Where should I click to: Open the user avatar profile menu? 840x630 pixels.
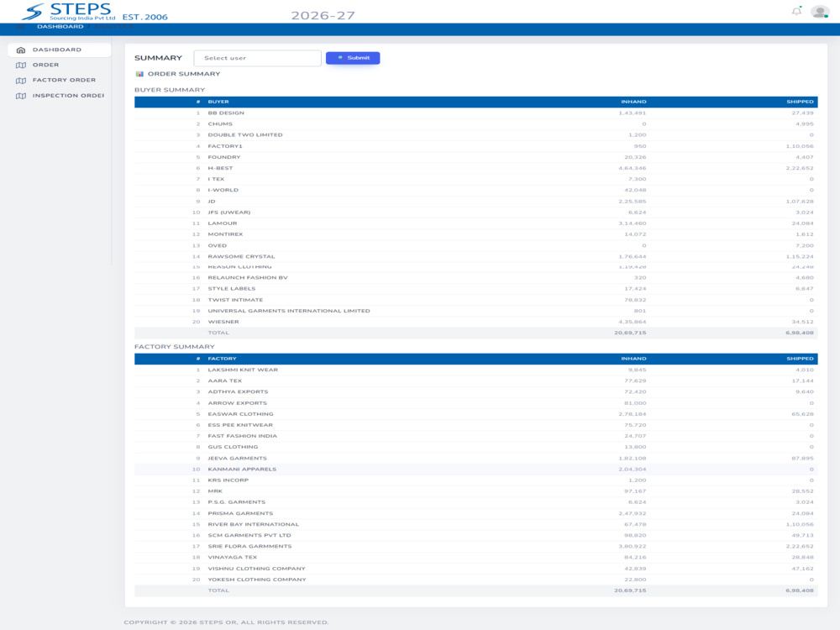[x=820, y=11]
